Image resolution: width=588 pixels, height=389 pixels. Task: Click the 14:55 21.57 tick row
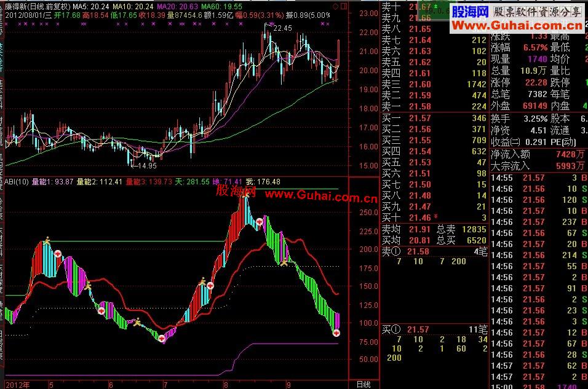539,178
